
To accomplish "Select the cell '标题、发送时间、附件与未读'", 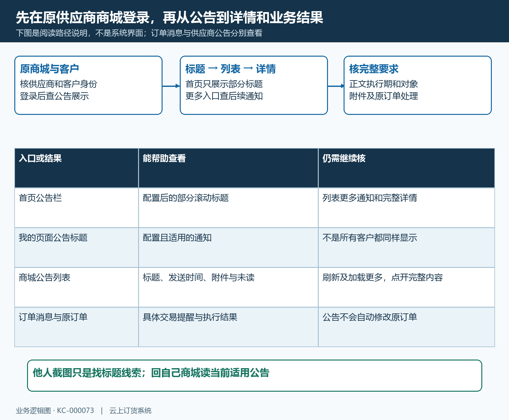I will click(228, 287).
